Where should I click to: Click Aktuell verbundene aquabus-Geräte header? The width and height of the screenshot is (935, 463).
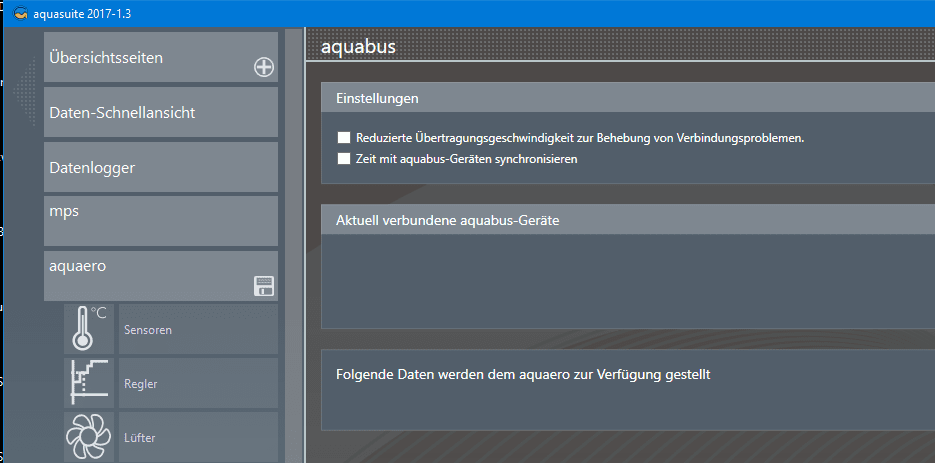[628, 220]
